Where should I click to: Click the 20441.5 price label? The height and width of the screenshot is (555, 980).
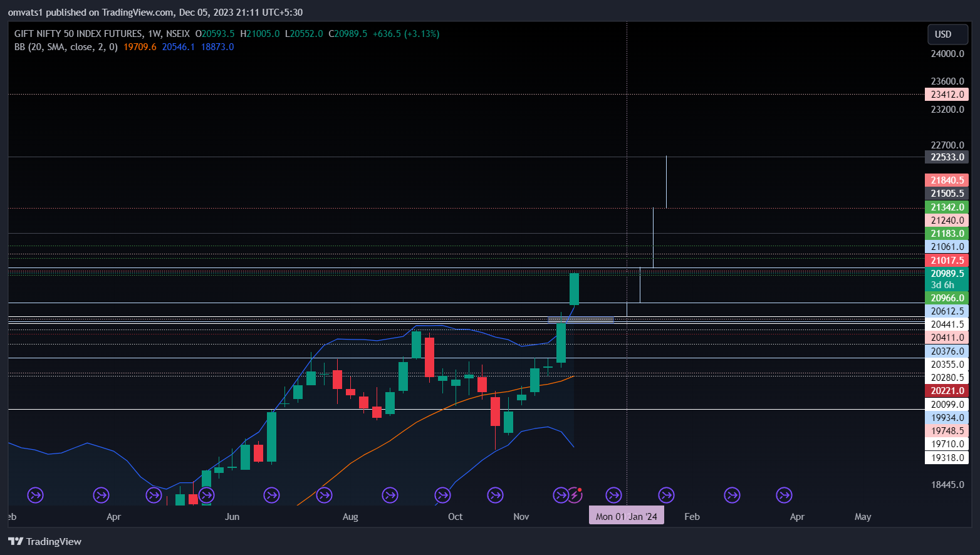click(947, 324)
